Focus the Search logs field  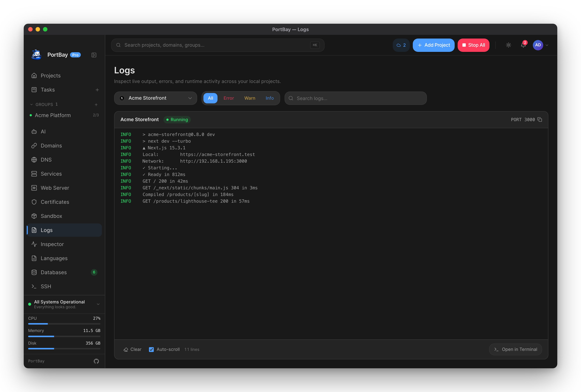tap(356, 98)
